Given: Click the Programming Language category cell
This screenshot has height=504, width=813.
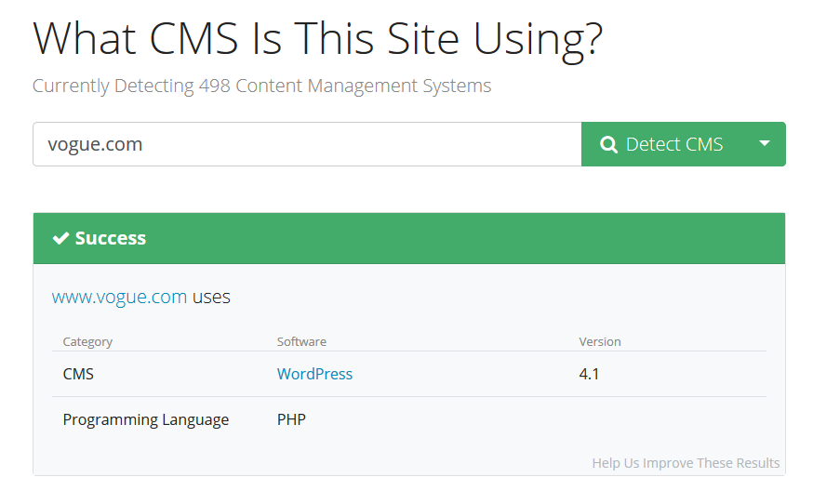Looking at the screenshot, I should point(146,420).
